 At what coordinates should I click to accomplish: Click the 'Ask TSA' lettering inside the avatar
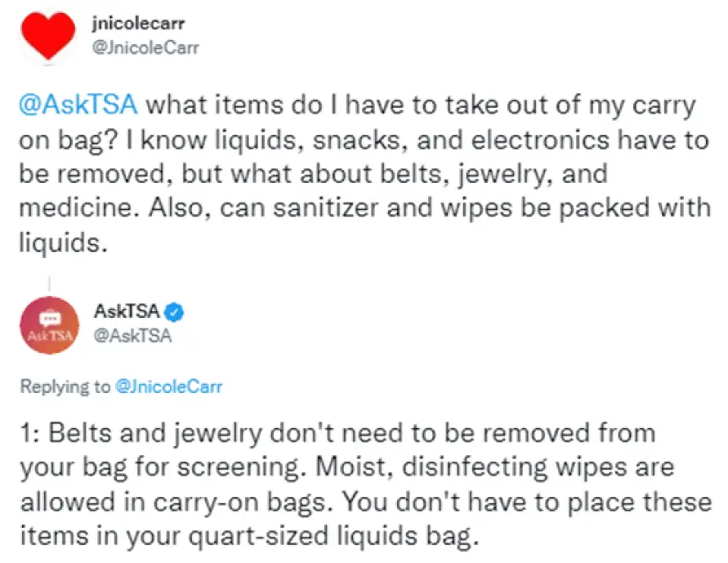coord(50,336)
